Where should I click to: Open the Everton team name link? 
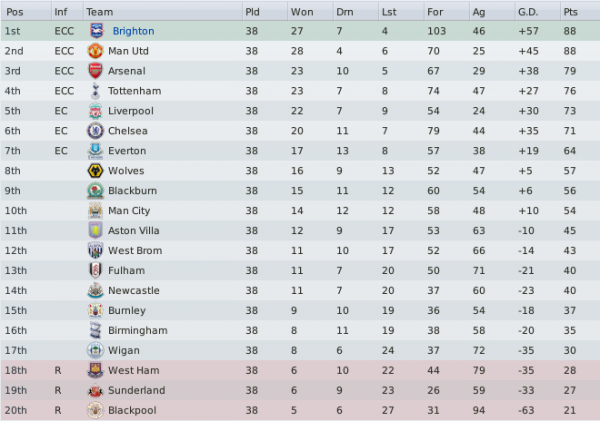click(127, 151)
